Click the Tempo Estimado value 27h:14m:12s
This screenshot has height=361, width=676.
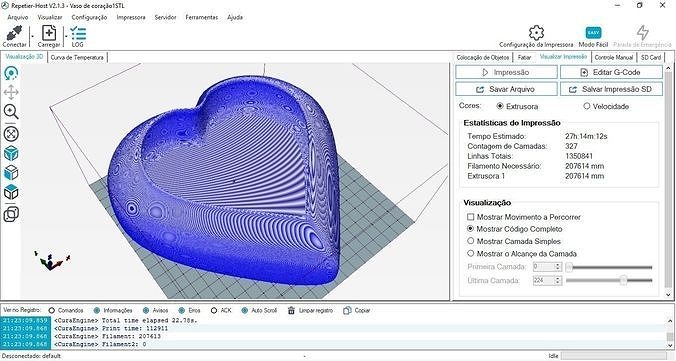tap(586, 136)
